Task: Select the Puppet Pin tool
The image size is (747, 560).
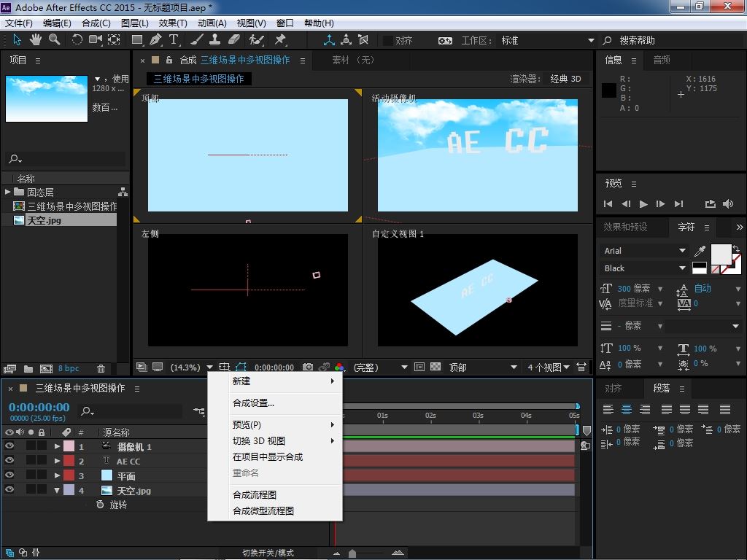Action: click(280, 40)
